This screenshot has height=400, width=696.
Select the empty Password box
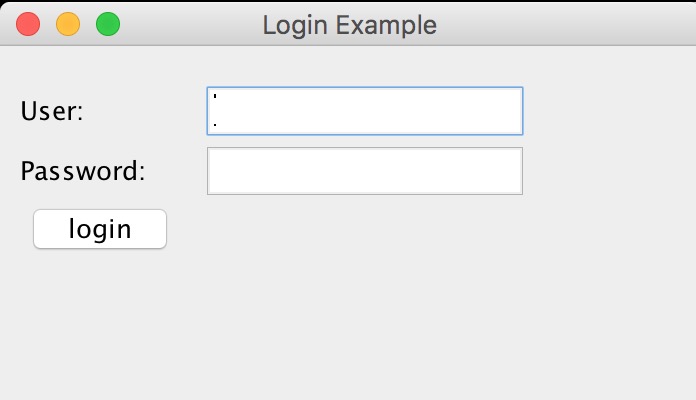[364, 171]
